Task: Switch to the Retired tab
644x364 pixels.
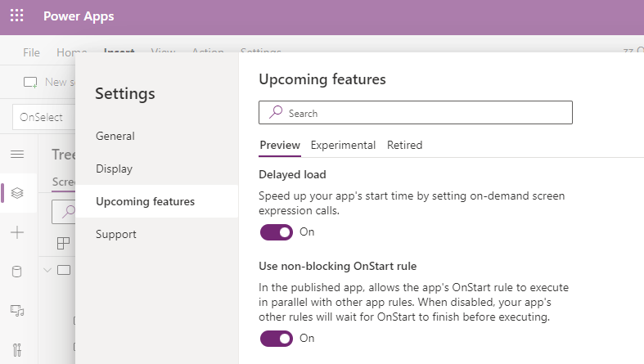Action: [x=404, y=146]
